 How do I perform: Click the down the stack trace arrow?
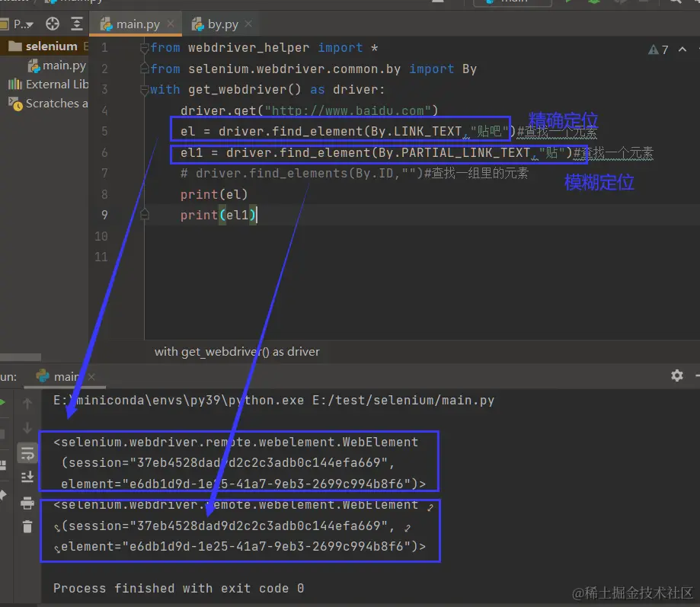pos(27,427)
